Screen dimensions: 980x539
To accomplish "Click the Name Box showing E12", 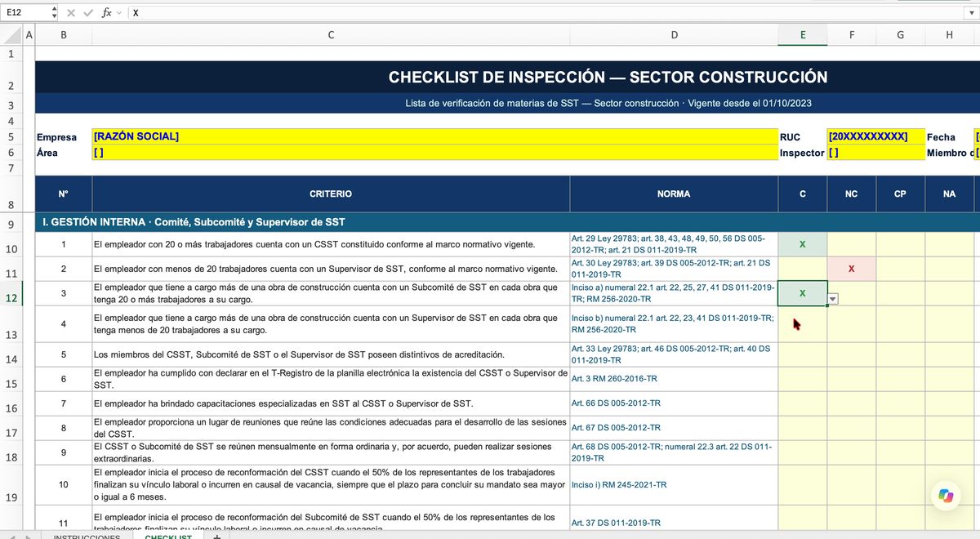I will [x=25, y=13].
